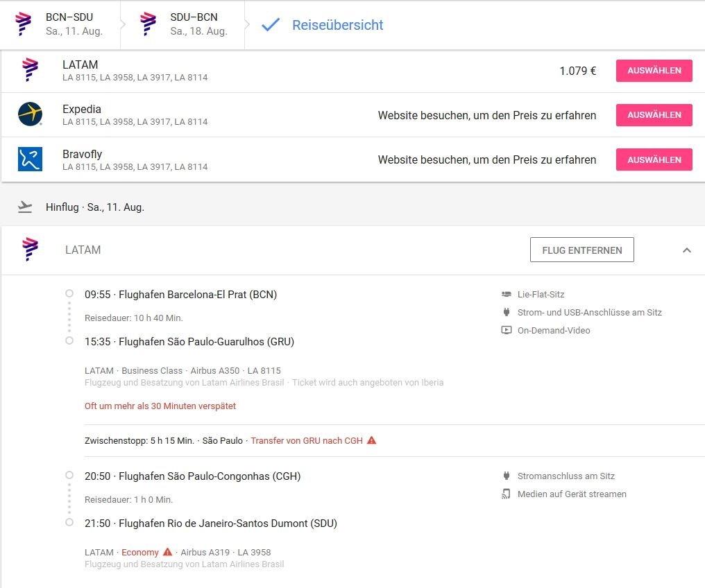The image size is (705, 588).
Task: Choose the Expedia offer with Auswählen
Action: click(x=654, y=115)
